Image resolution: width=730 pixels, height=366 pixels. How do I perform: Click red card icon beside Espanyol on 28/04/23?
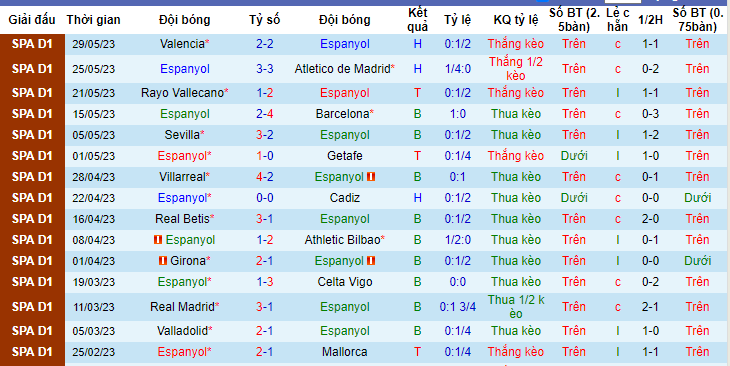(x=371, y=177)
